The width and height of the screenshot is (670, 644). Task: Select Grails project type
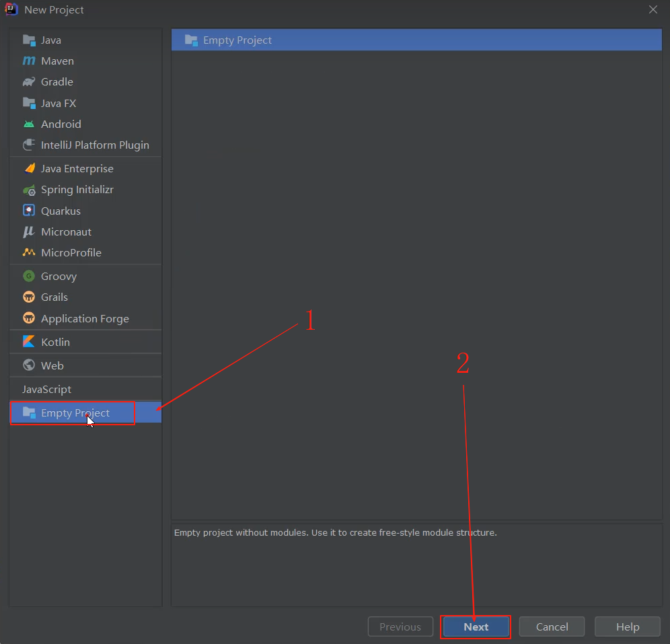pos(85,297)
